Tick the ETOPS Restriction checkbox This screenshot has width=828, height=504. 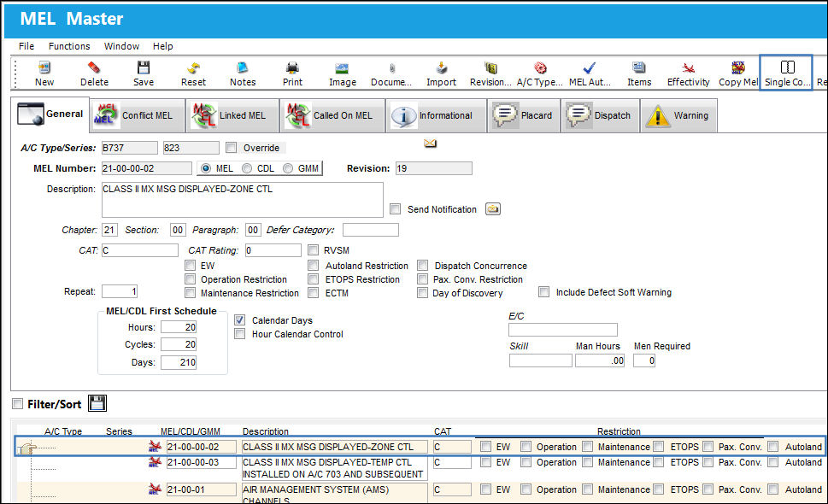point(313,279)
